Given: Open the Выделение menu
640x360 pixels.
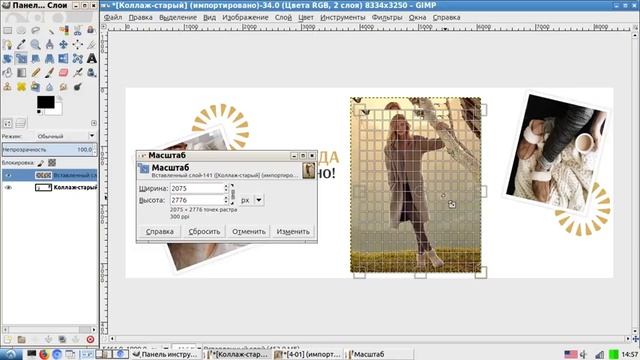Looking at the screenshot, I should click(178, 17).
